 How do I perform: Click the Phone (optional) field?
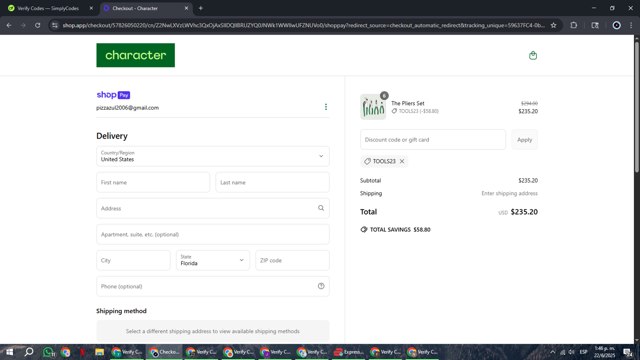click(x=213, y=286)
